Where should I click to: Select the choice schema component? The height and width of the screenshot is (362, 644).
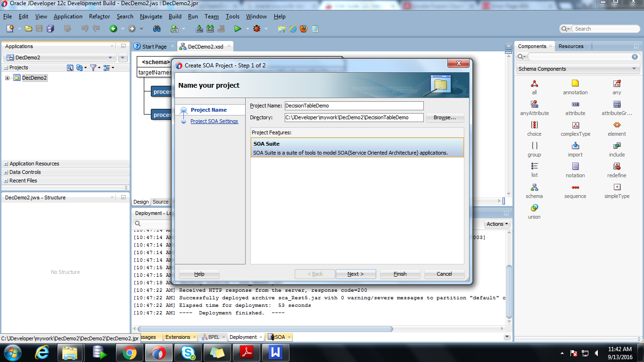(x=534, y=129)
